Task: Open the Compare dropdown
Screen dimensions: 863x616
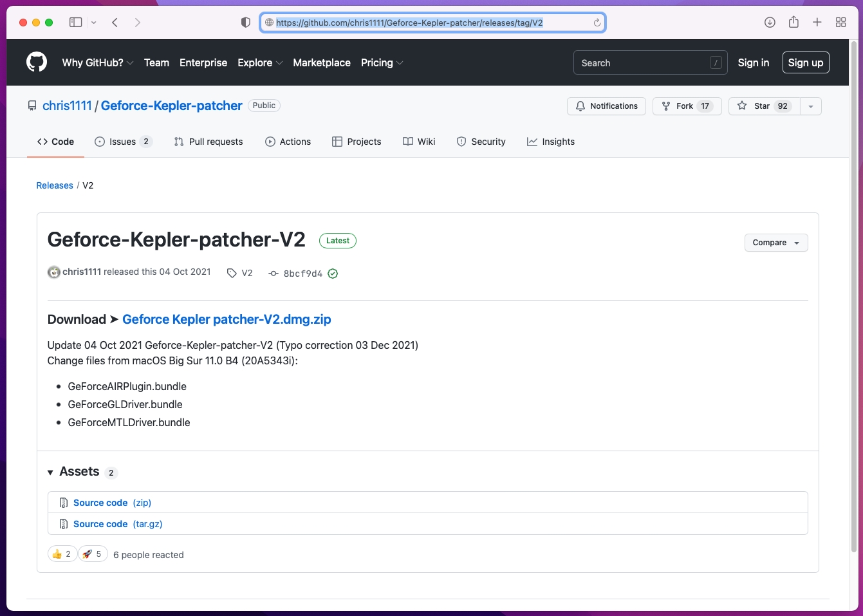Action: click(775, 243)
